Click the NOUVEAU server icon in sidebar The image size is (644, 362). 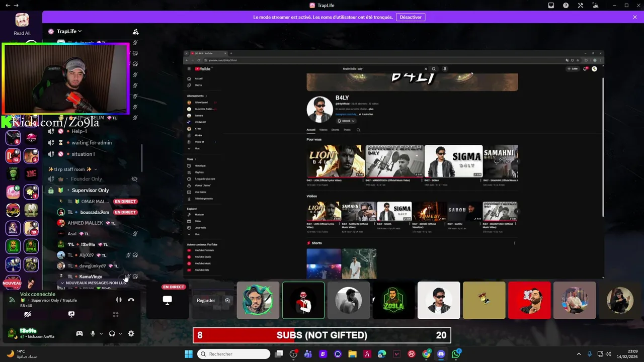click(x=13, y=283)
